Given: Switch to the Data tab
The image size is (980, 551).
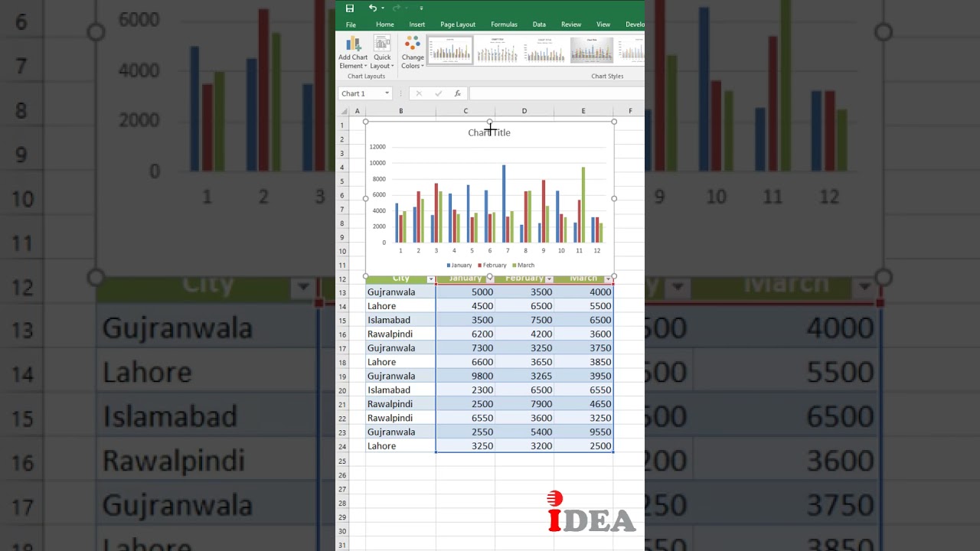Looking at the screenshot, I should pyautogui.click(x=539, y=24).
